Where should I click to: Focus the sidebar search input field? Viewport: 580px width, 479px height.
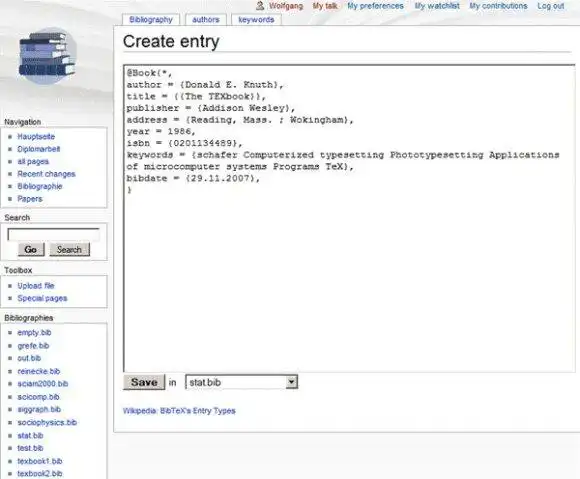click(54, 235)
